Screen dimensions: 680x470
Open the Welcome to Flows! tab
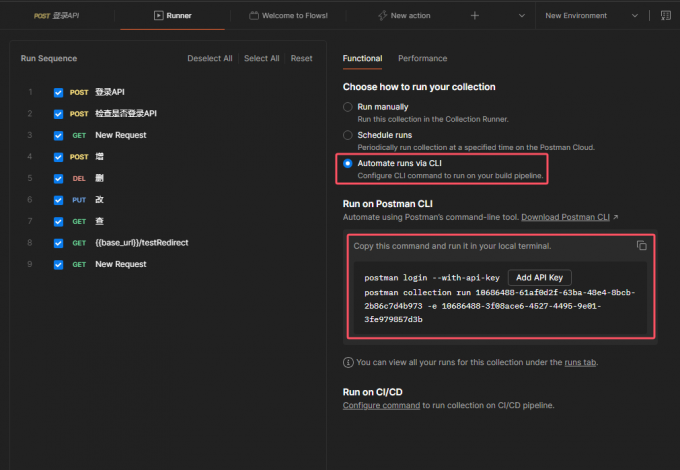[288, 16]
